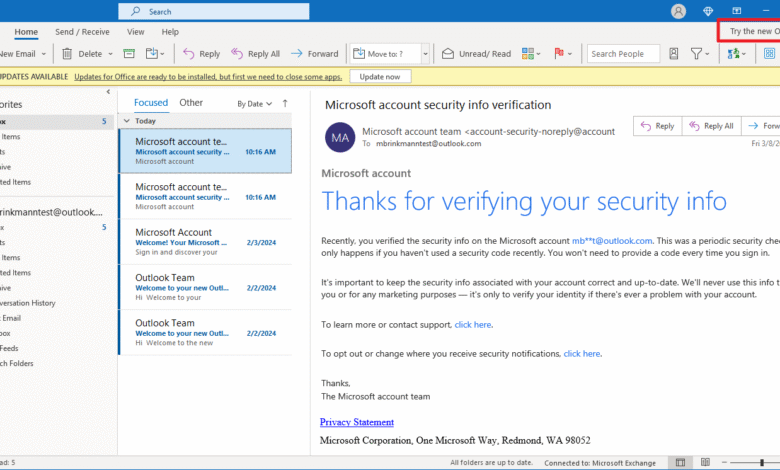The width and height of the screenshot is (780, 470).
Task: Open the New Email dropdown arrow
Action: pos(44,54)
